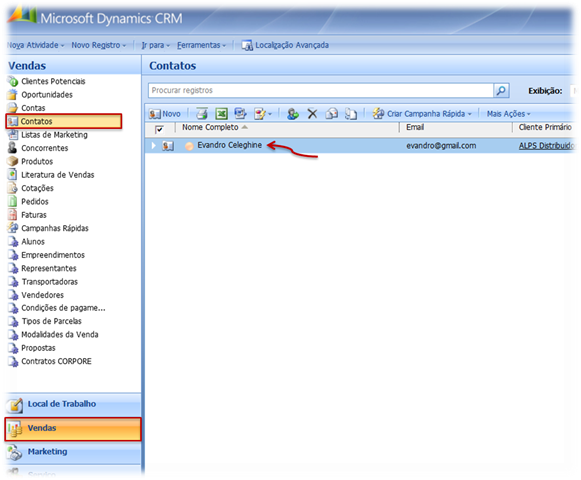Click the Clientes Potenciais icon

13,81
